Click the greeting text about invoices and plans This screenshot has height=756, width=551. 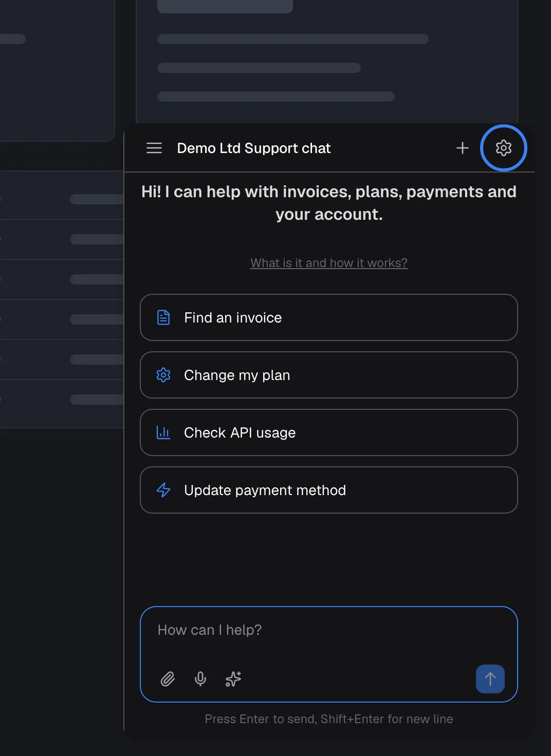coord(329,203)
